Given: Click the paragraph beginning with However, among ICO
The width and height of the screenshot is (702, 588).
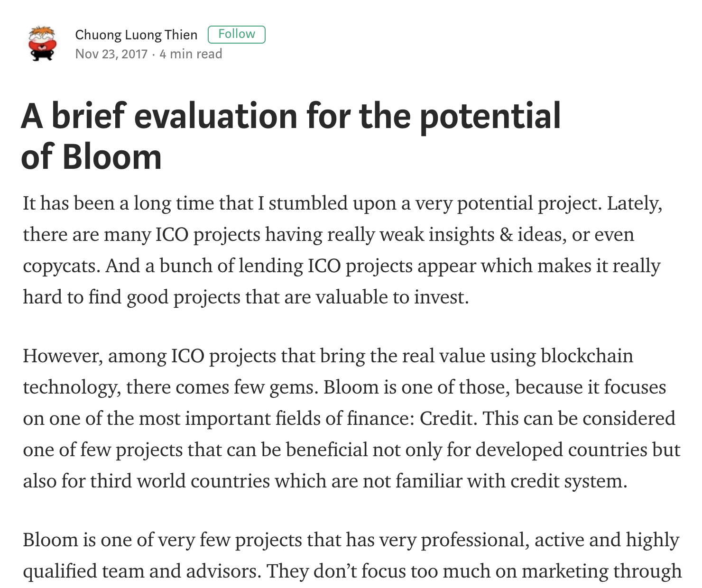Looking at the screenshot, I should [351, 418].
